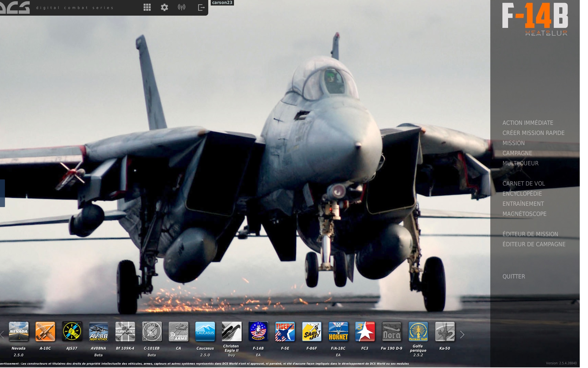Click the blue side tab on left edge
Screen dimensions: 588x368
click(2, 193)
